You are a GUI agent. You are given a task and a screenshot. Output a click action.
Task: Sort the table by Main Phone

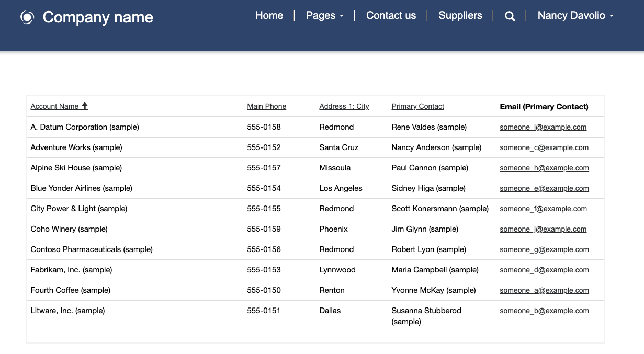[x=266, y=106]
